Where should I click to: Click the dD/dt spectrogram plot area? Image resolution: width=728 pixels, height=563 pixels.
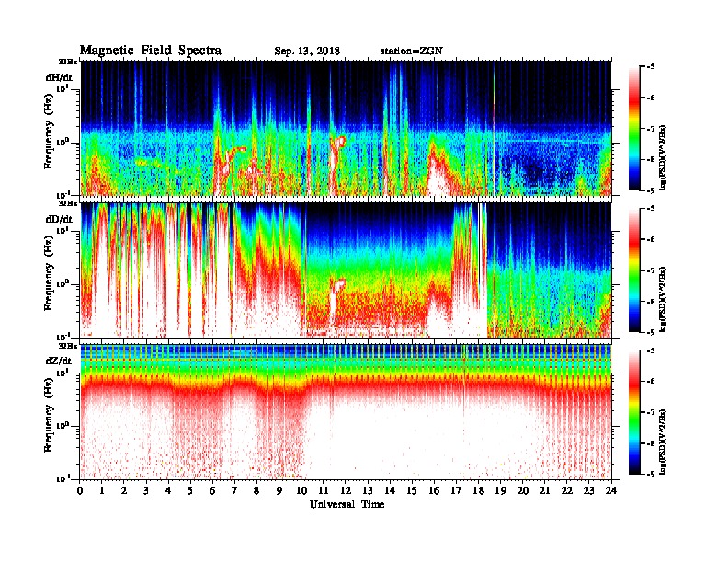tap(346, 270)
